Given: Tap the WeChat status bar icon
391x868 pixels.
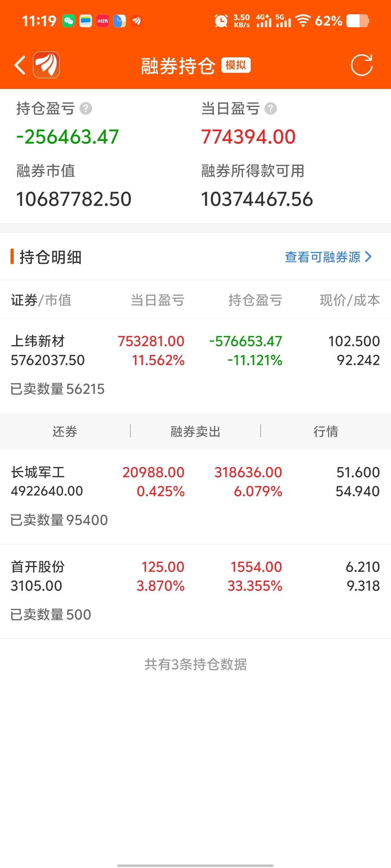Looking at the screenshot, I should click(x=69, y=21).
